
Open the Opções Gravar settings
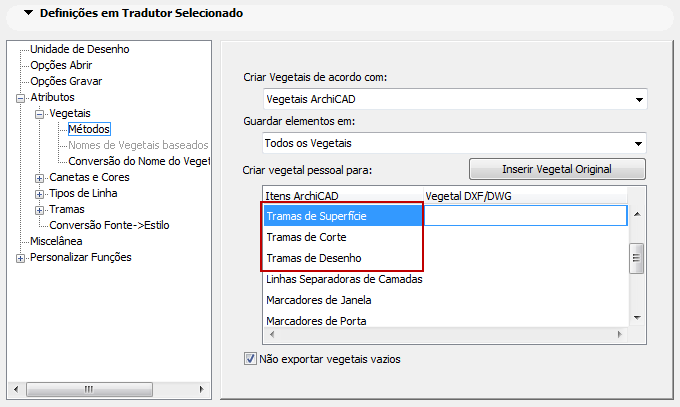pyautogui.click(x=68, y=81)
